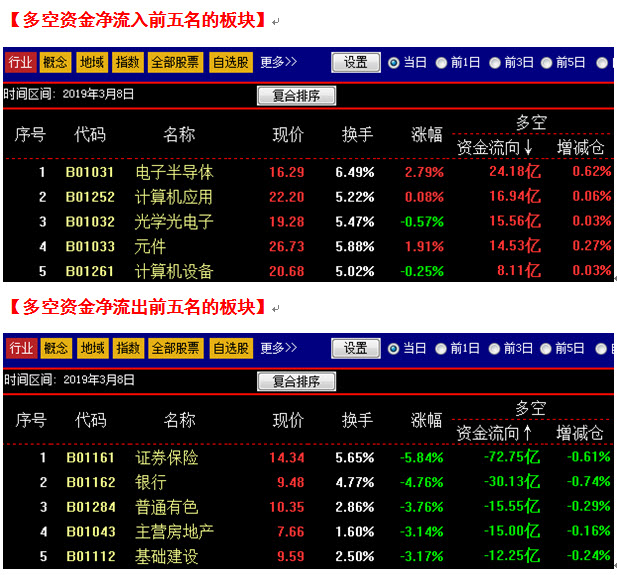Screen dimensions: 617x575
Task: Open 自选股 tab in the top inflow panel
Action: click(231, 62)
